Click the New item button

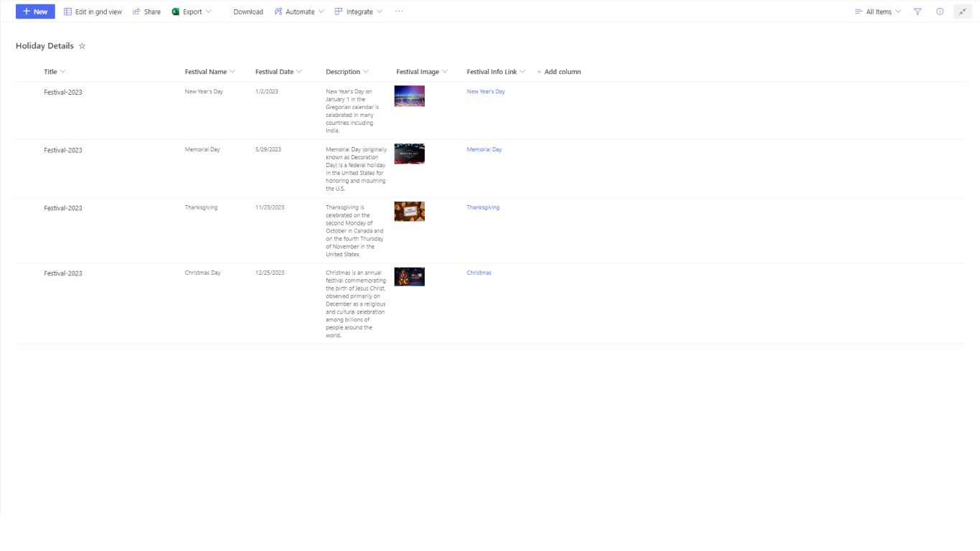click(35, 11)
